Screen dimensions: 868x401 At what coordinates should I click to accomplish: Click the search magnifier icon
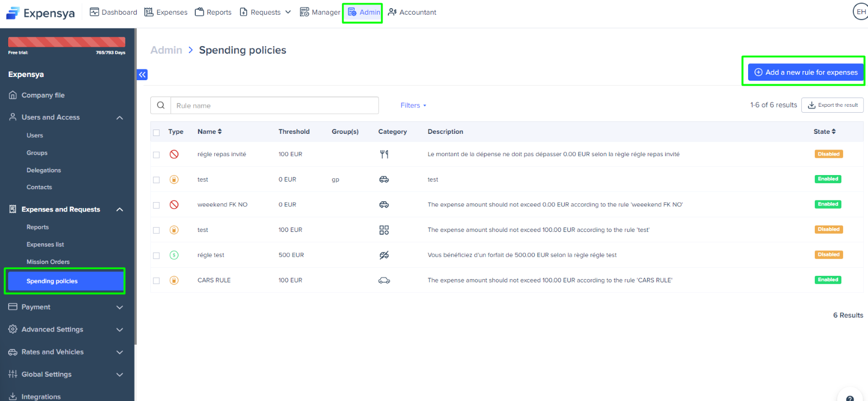pos(161,105)
